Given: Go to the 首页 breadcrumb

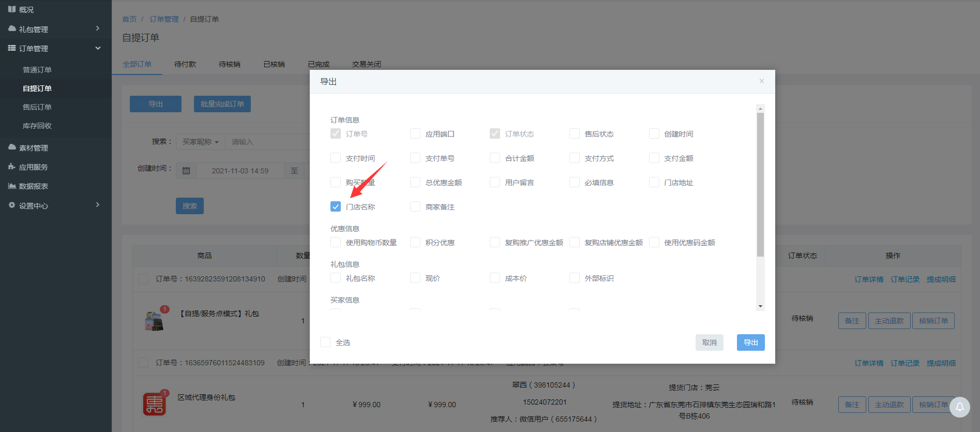Looking at the screenshot, I should (x=129, y=19).
